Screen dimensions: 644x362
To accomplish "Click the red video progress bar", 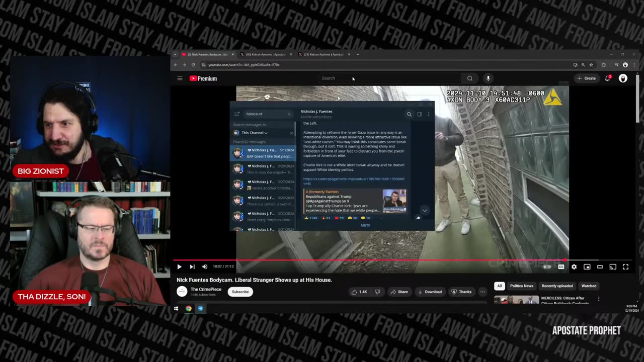I will pyautogui.click(x=369, y=260).
